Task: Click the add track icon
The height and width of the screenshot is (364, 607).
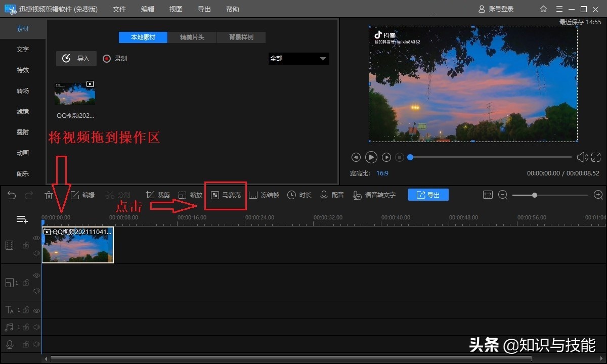Action: tap(22, 219)
